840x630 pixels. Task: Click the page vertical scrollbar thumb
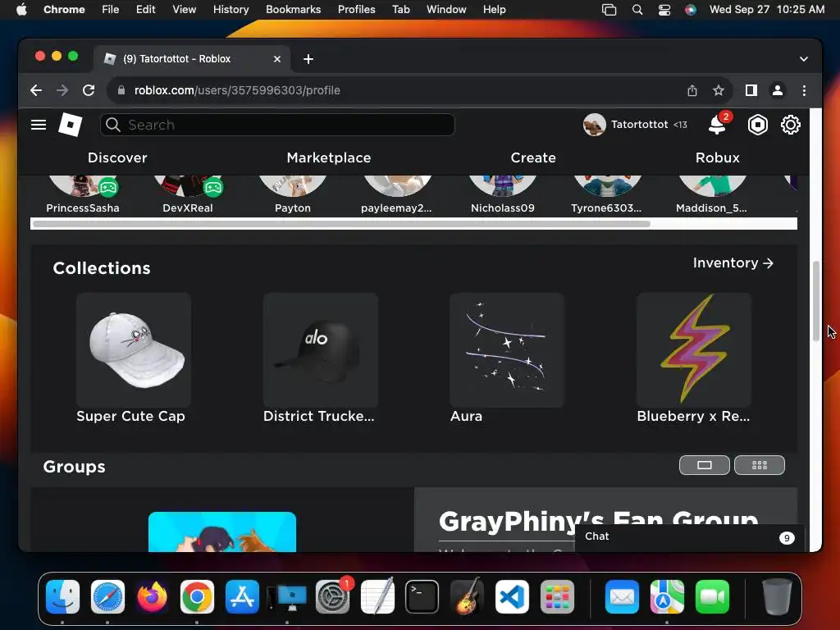816,300
